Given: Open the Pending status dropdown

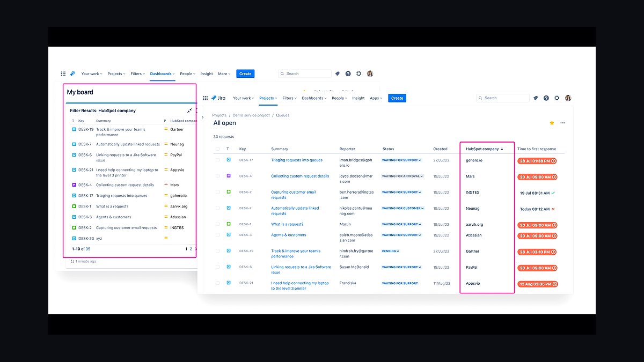Looking at the screenshot, I should tap(391, 251).
